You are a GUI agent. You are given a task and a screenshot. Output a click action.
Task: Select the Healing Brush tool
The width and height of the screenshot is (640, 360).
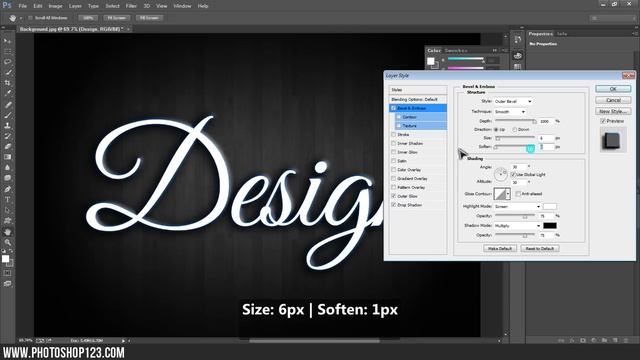(x=7, y=104)
